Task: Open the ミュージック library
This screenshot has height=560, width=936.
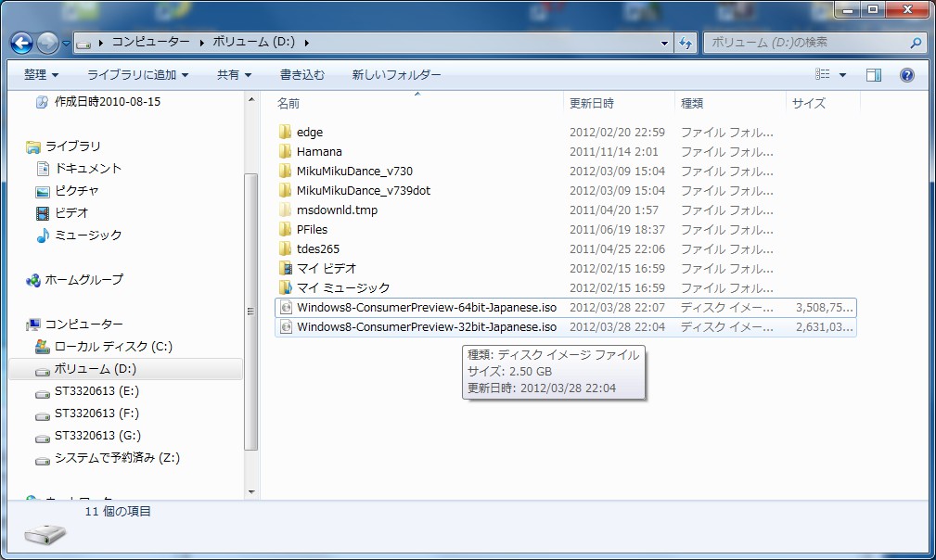Action: click(88, 235)
